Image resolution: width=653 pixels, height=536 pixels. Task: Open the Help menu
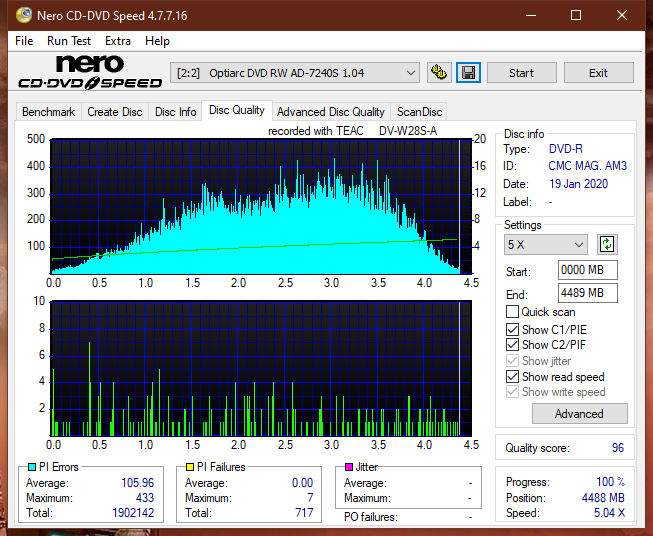pos(157,41)
